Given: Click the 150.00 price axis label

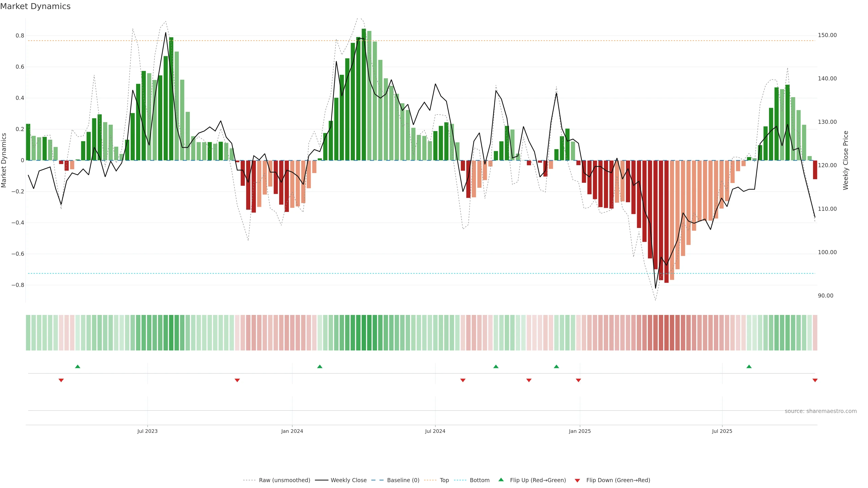Looking at the screenshot, I should click(827, 35).
